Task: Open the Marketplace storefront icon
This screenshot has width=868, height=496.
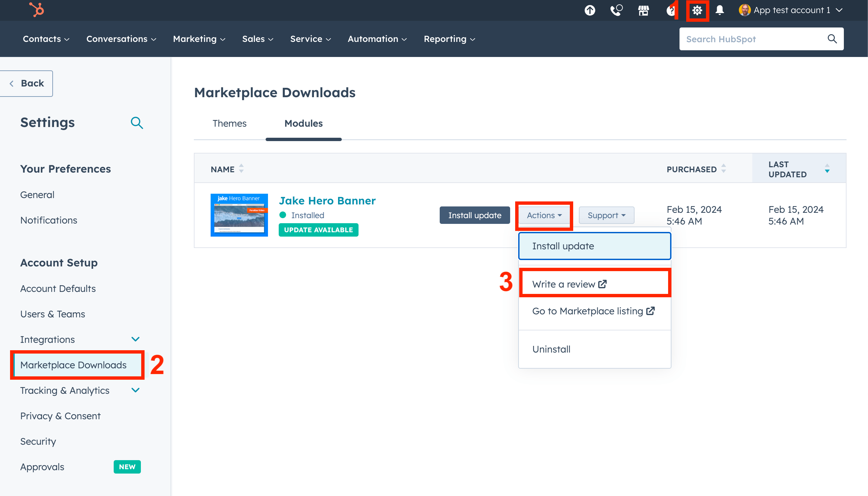Action: 643,11
